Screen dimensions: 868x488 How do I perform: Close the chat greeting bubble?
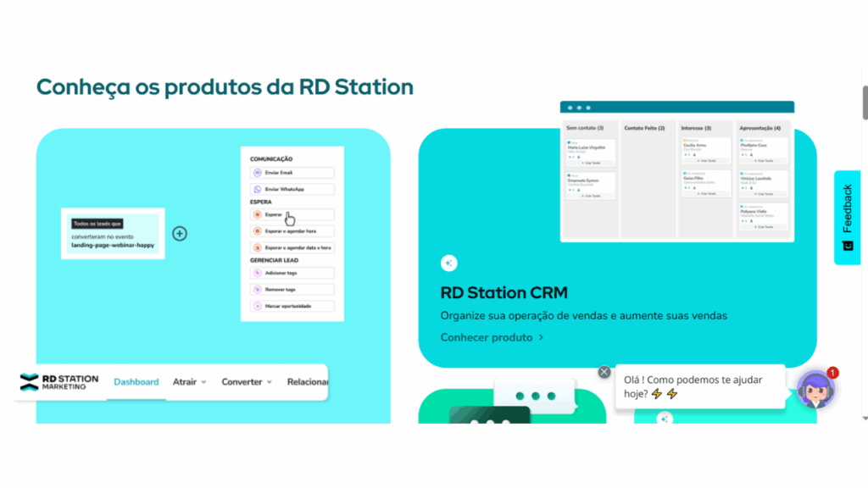click(604, 373)
